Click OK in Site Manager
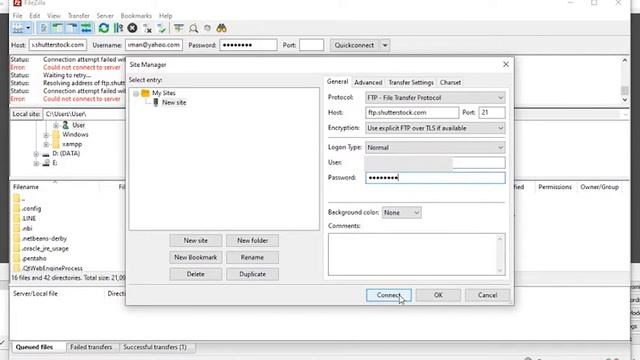This screenshot has height=360, width=640. pyautogui.click(x=438, y=295)
